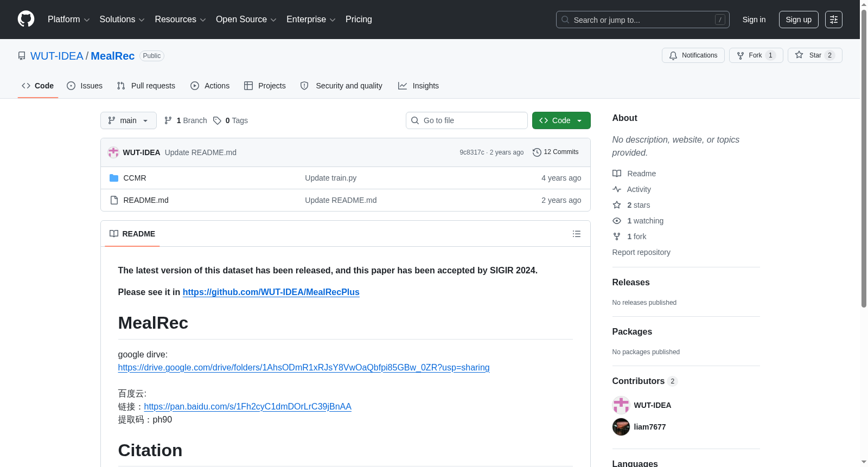
Task: Open the WUT-IDEA owner link
Action: [x=57, y=56]
